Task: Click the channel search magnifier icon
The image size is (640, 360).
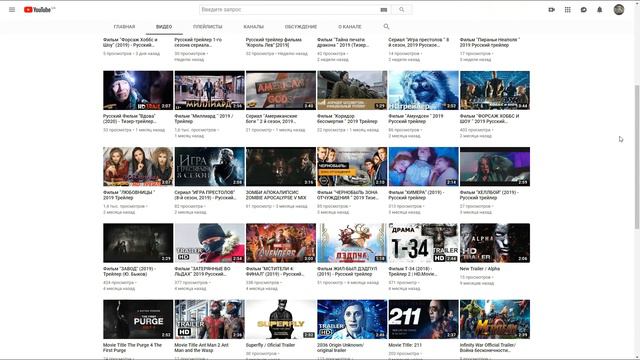Action: (386, 27)
